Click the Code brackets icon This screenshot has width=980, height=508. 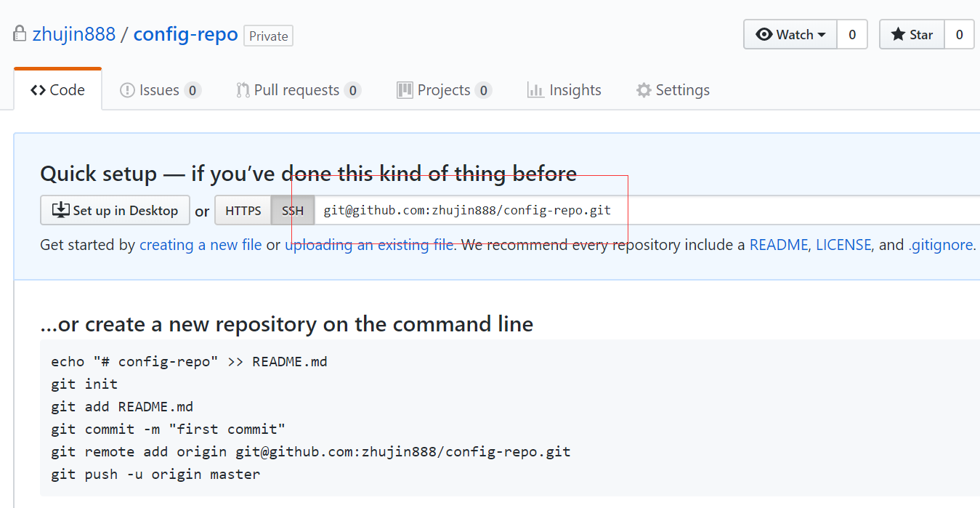pyautogui.click(x=38, y=90)
